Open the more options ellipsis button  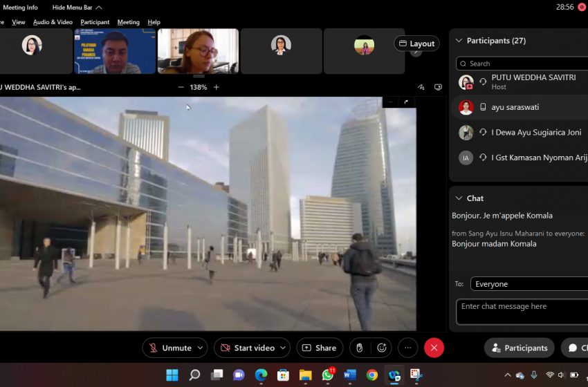click(x=408, y=348)
